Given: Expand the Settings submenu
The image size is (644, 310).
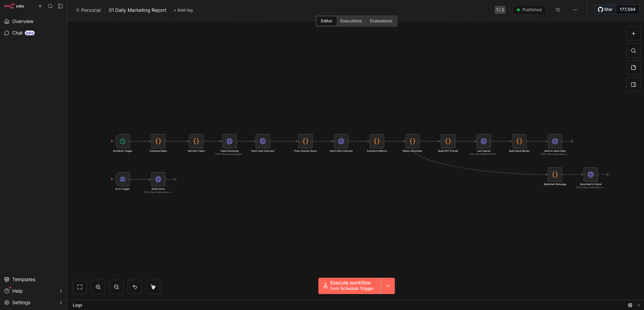Looking at the screenshot, I should pyautogui.click(x=61, y=303).
